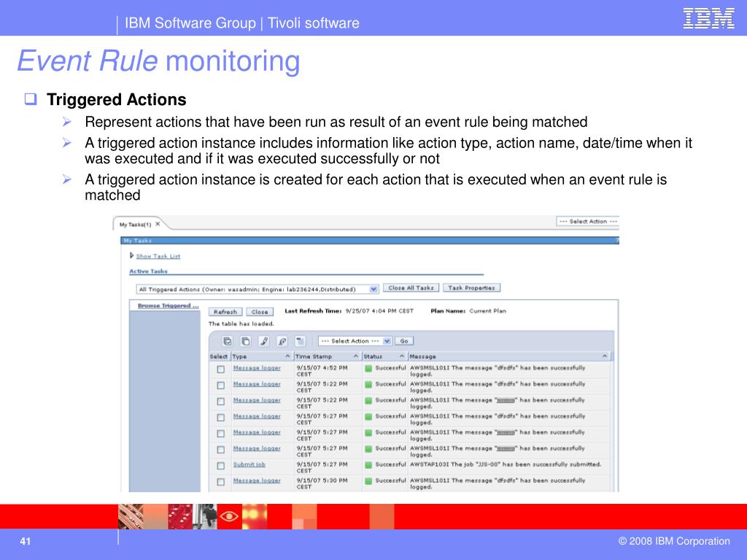Click the Select All rows toolbar icon

coord(228,341)
